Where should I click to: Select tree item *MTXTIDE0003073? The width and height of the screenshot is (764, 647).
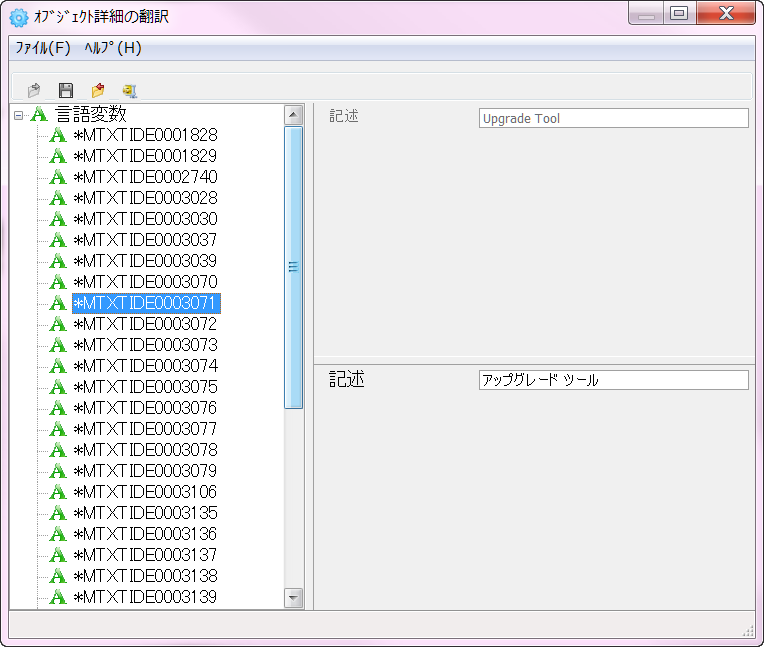145,345
